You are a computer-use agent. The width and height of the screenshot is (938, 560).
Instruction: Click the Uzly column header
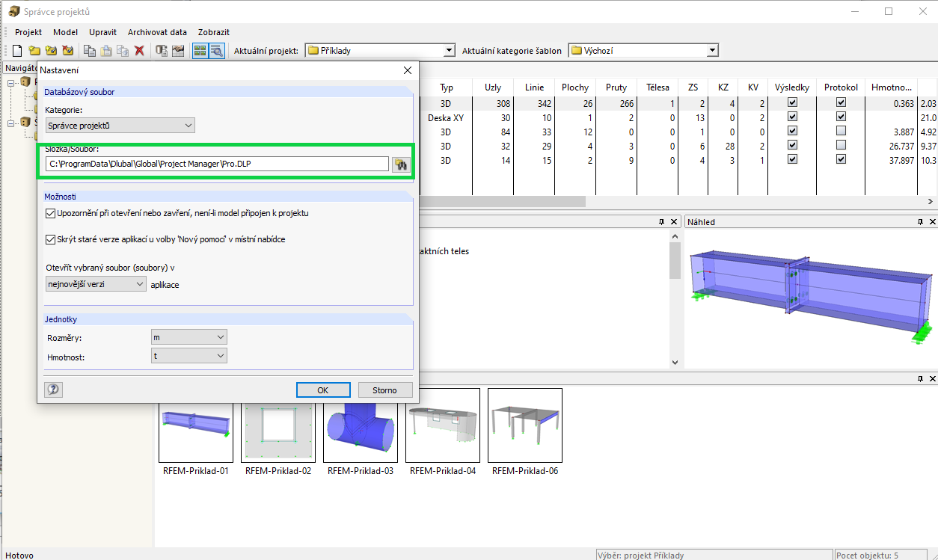click(x=493, y=87)
